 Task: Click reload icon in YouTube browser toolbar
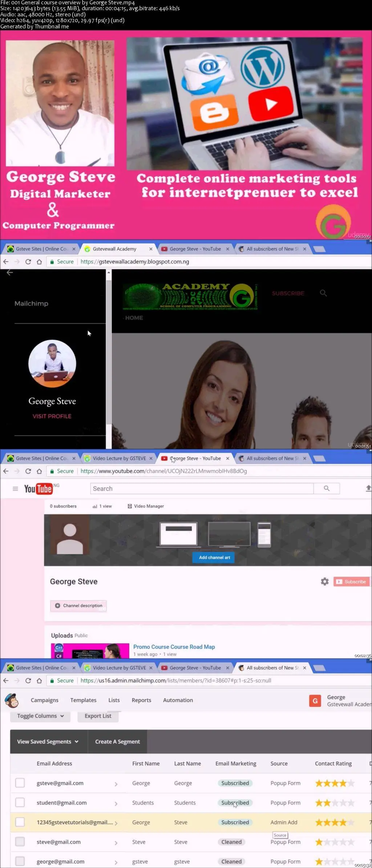[28, 471]
